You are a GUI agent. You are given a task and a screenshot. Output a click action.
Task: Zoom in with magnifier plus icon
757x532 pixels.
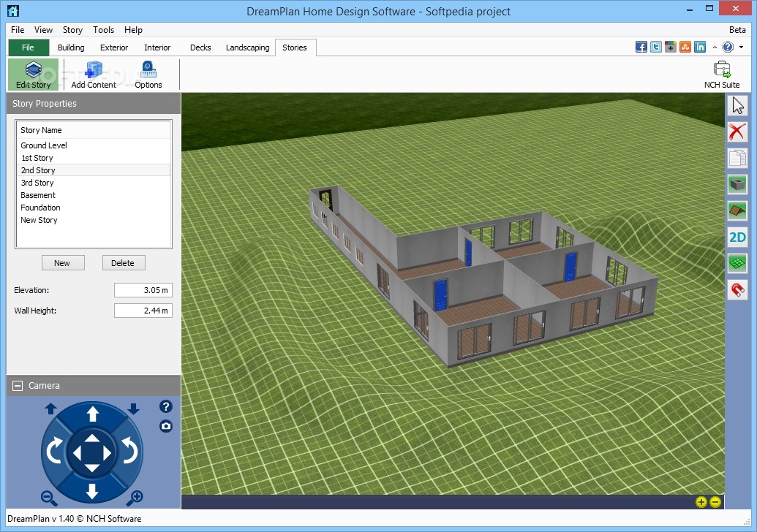coord(135,498)
